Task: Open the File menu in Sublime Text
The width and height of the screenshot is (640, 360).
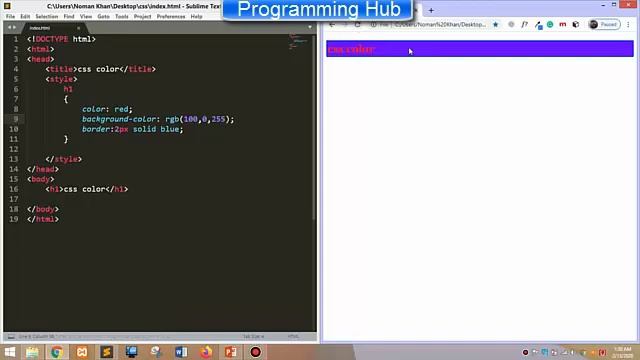Action: tap(10, 17)
